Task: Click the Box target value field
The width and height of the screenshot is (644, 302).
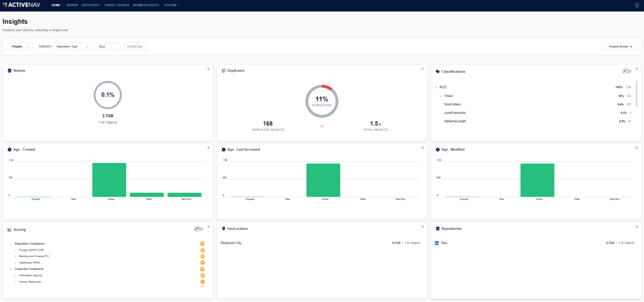Action: tap(108, 47)
